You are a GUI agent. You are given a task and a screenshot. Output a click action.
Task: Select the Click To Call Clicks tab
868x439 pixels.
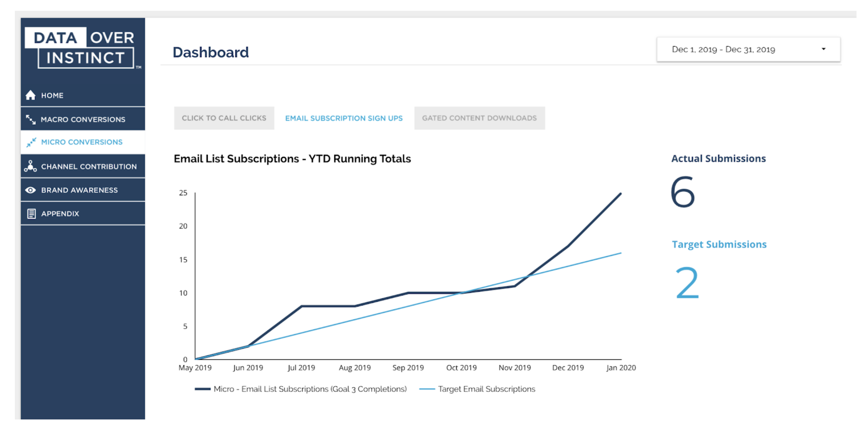coord(224,118)
